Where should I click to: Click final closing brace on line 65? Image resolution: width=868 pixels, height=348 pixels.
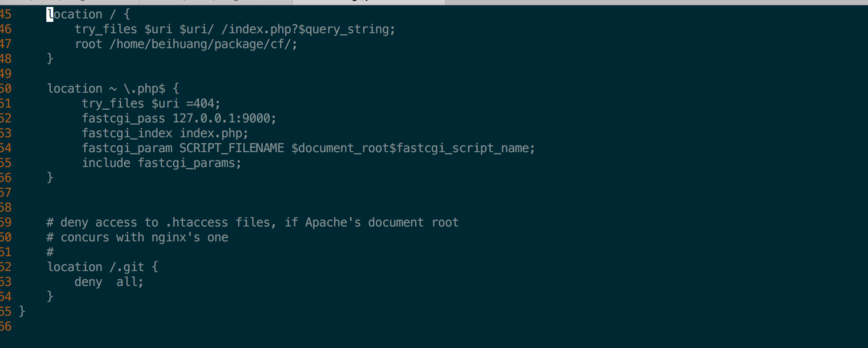(x=22, y=311)
